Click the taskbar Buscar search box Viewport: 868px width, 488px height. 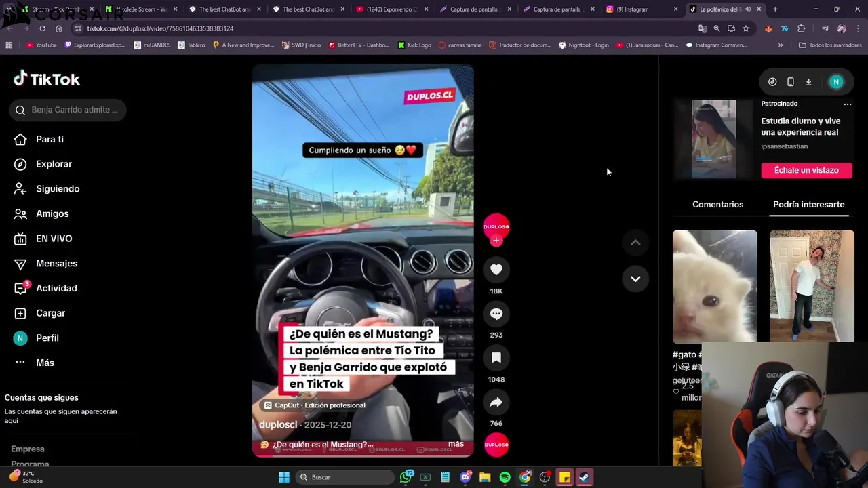pyautogui.click(x=346, y=477)
